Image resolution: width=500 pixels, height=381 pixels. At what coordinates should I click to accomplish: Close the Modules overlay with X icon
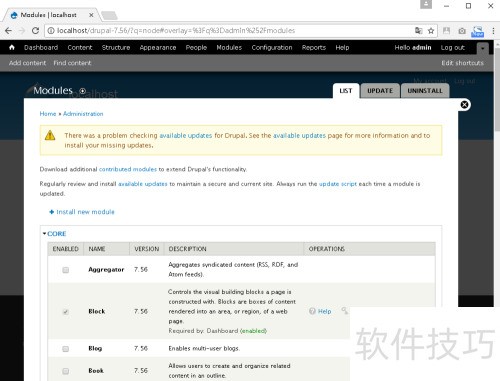pos(464,105)
